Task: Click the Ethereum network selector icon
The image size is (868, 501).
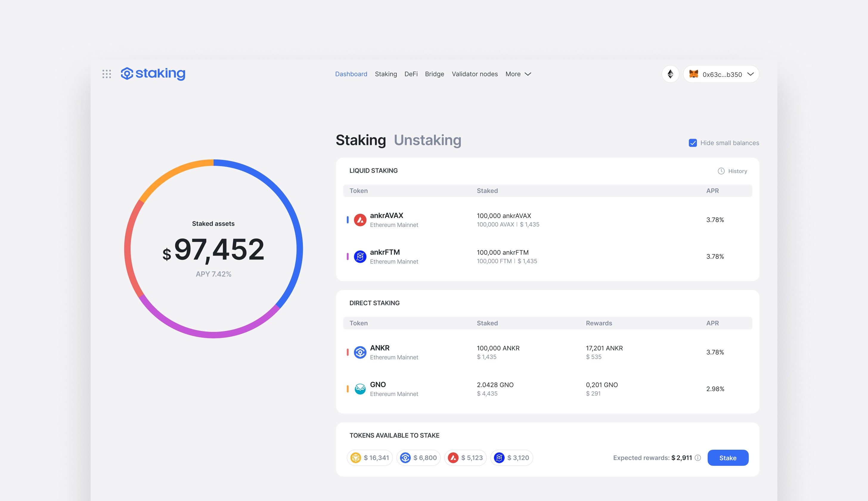Action: [670, 74]
